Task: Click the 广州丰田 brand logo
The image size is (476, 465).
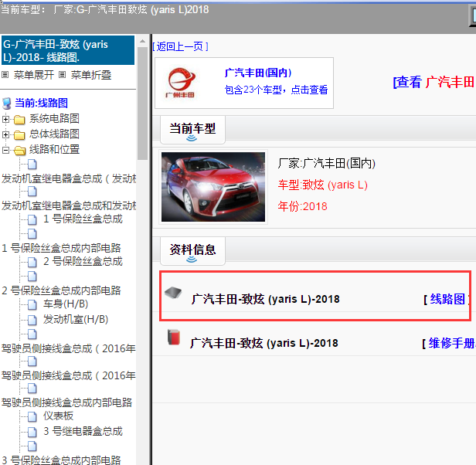Action: click(181, 83)
